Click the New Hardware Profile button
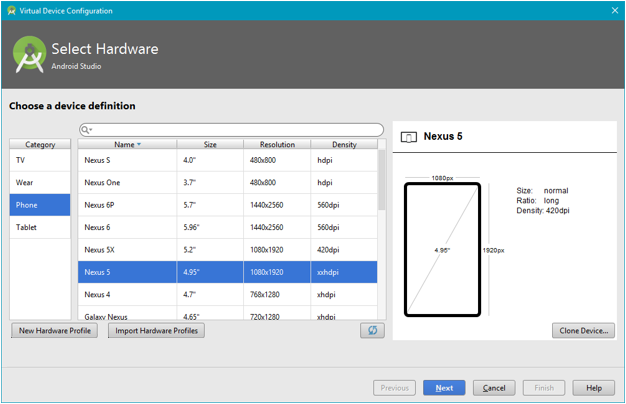The width and height of the screenshot is (626, 404). click(55, 331)
